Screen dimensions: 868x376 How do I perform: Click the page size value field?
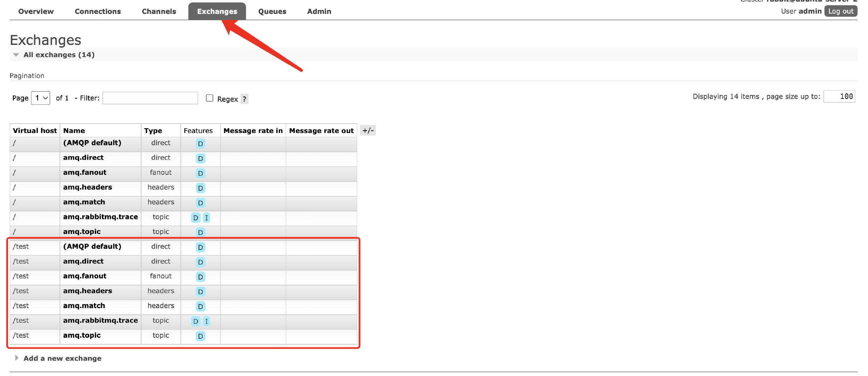[840, 96]
